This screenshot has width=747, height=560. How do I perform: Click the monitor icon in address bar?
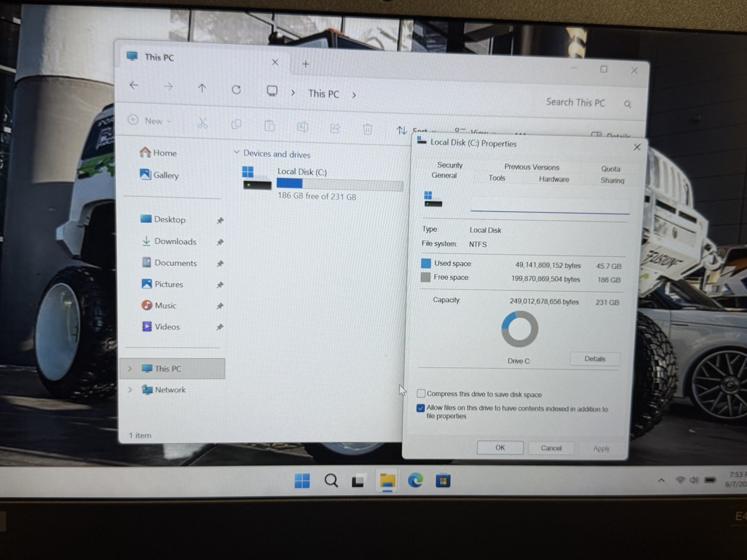[272, 91]
